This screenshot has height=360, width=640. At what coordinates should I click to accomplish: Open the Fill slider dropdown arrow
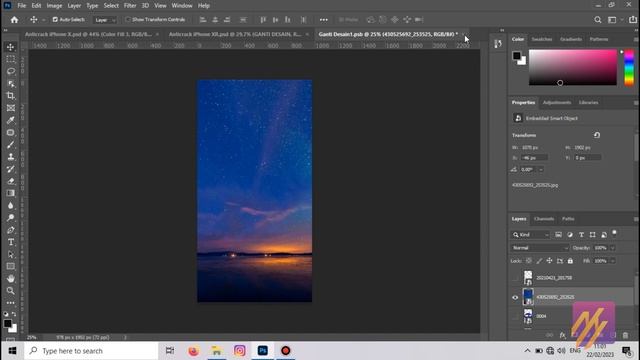coord(612,261)
